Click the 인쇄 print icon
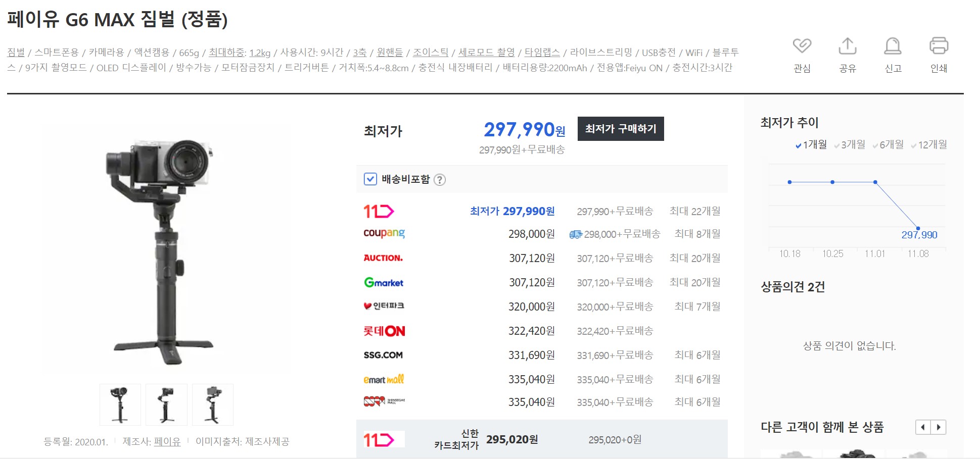Image resolution: width=980 pixels, height=459 pixels. click(939, 46)
